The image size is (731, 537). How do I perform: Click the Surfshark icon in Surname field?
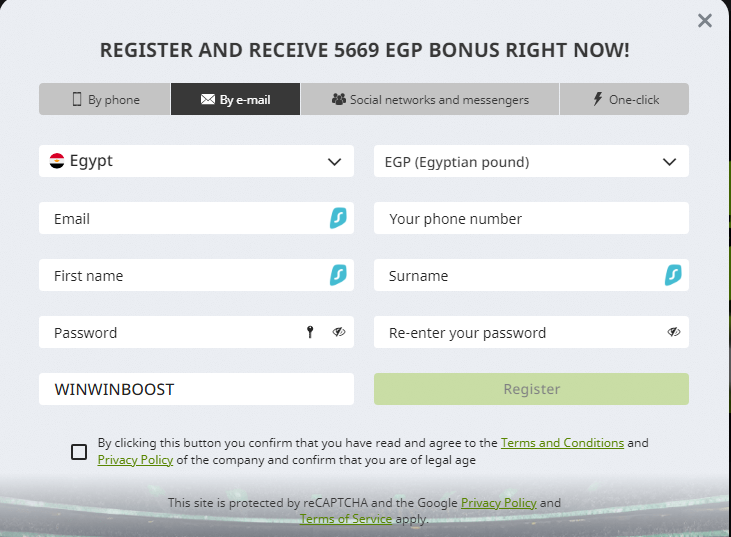click(x=673, y=275)
